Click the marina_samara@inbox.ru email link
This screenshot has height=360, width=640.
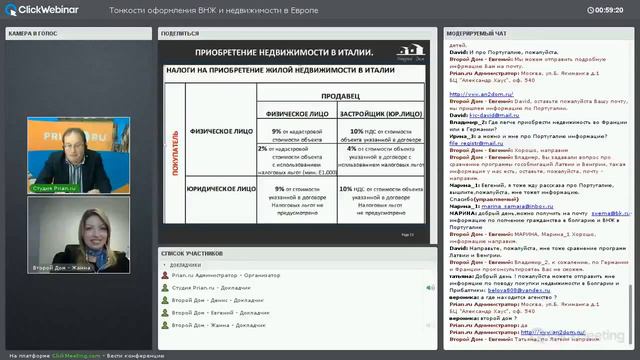click(x=517, y=207)
